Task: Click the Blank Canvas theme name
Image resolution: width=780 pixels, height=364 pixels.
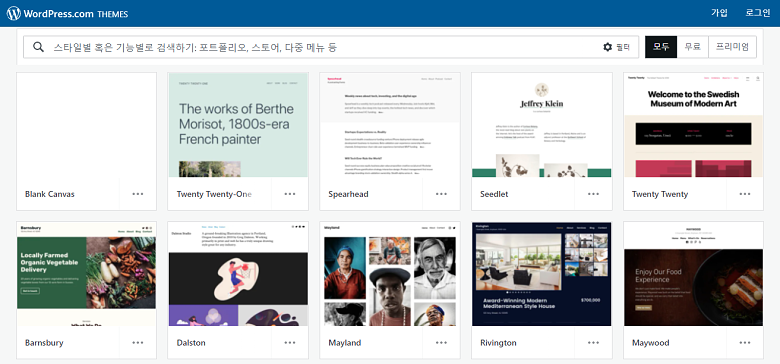Action: tap(50, 194)
